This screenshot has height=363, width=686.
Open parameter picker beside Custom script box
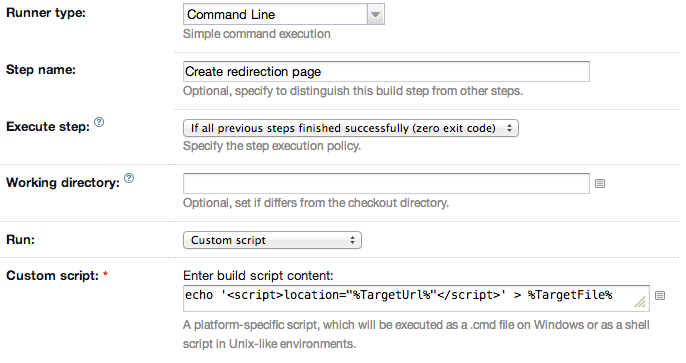click(x=660, y=296)
